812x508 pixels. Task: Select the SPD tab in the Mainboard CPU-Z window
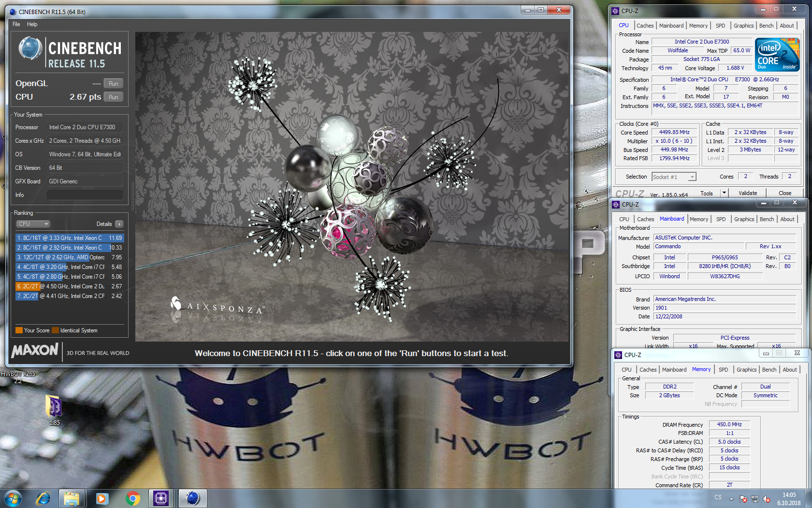point(721,219)
